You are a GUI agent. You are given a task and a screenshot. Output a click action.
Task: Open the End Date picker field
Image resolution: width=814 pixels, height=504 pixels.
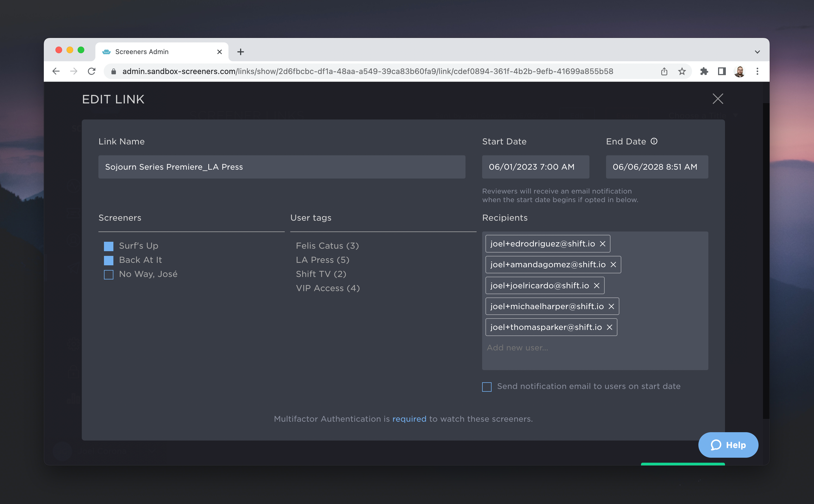pyautogui.click(x=657, y=167)
